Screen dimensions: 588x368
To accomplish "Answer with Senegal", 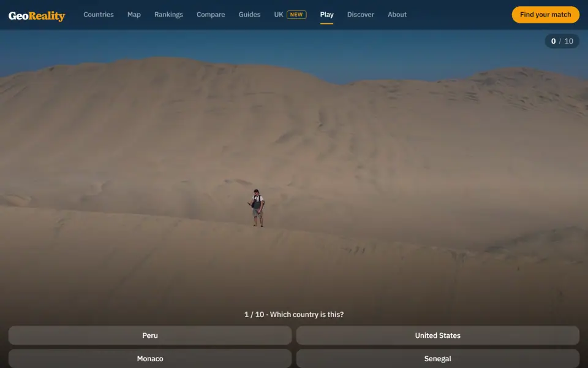I will [437, 359].
